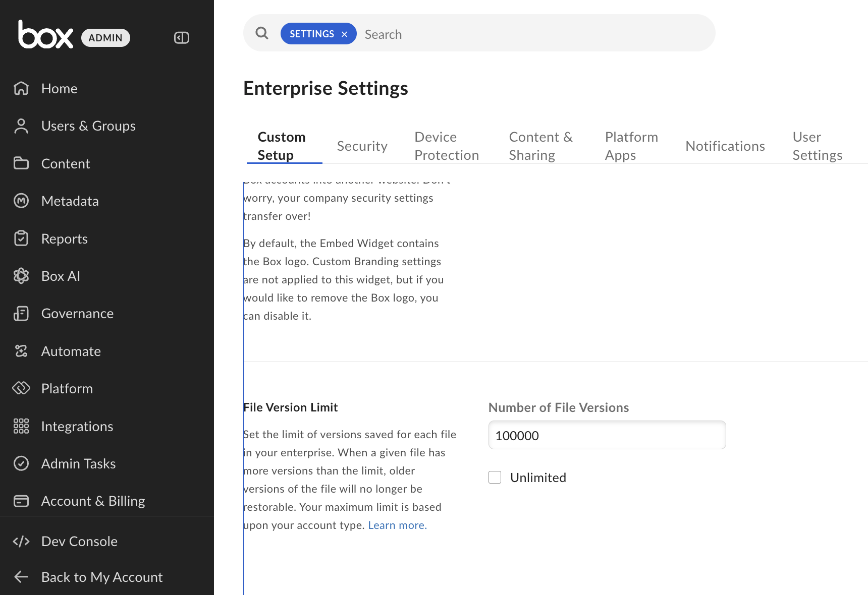
Task: Click the Admin Tasks checkmark icon
Action: coord(21,463)
